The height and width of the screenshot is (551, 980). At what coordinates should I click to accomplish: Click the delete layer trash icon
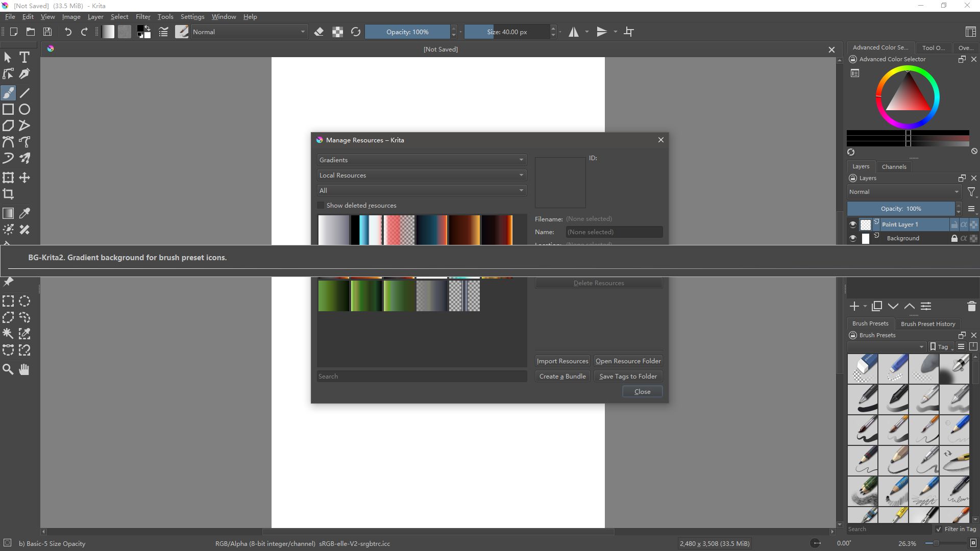(971, 306)
